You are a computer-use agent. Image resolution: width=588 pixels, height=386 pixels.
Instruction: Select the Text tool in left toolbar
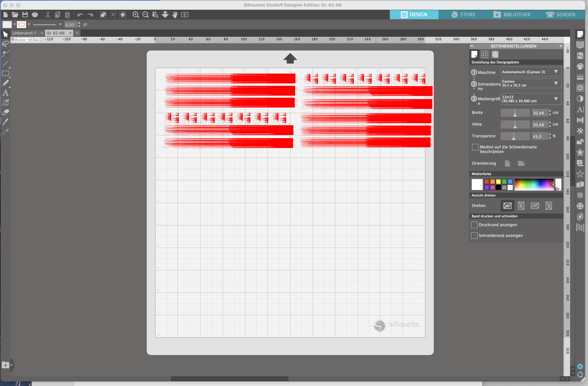5,93
